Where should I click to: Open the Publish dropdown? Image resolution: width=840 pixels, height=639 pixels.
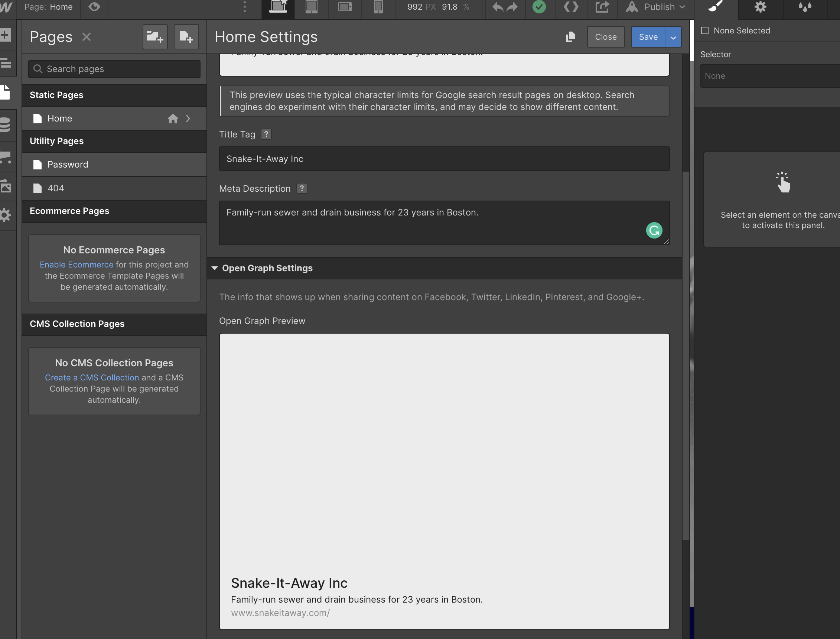(659, 7)
